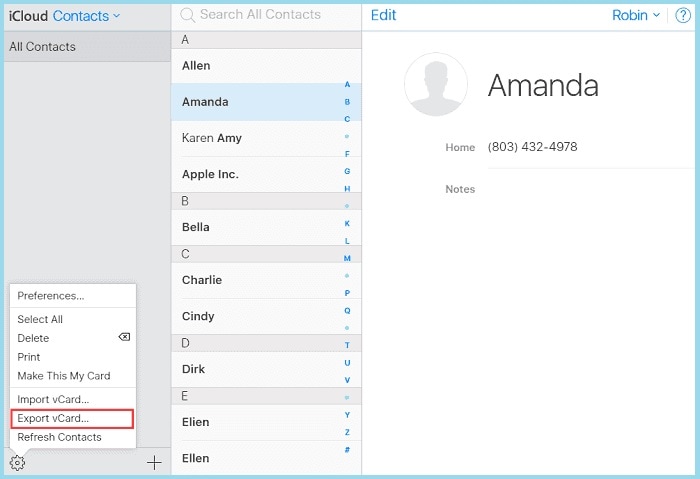
Task: Choose Export vCard... menu item
Action: click(x=72, y=419)
